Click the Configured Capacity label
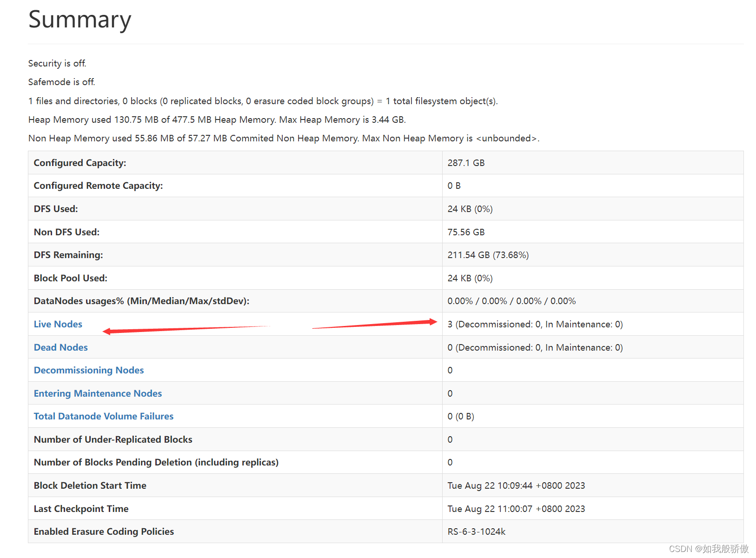 coord(80,163)
